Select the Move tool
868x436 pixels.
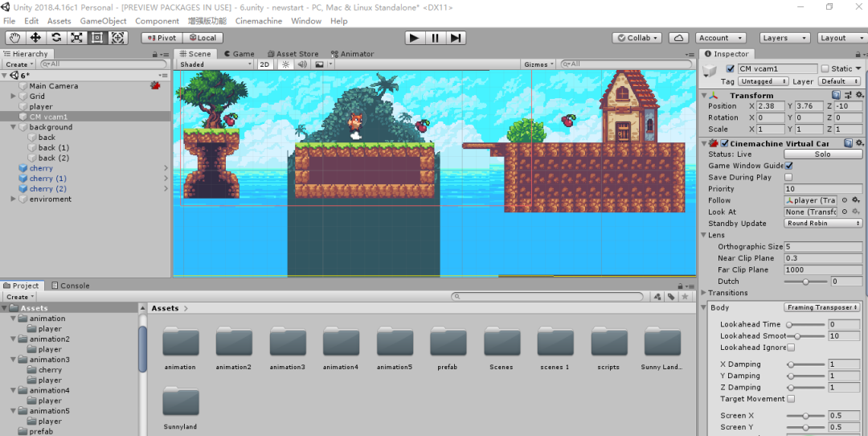pyautogui.click(x=35, y=38)
